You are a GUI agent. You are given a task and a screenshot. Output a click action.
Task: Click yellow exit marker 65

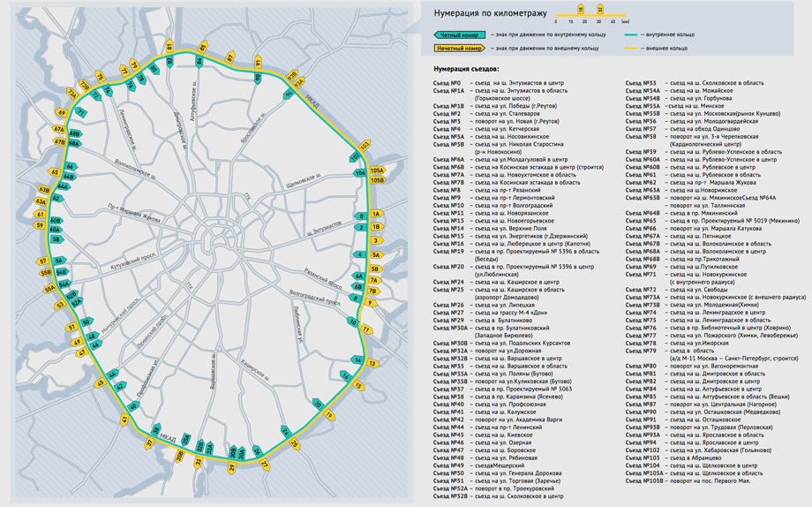coord(55,172)
